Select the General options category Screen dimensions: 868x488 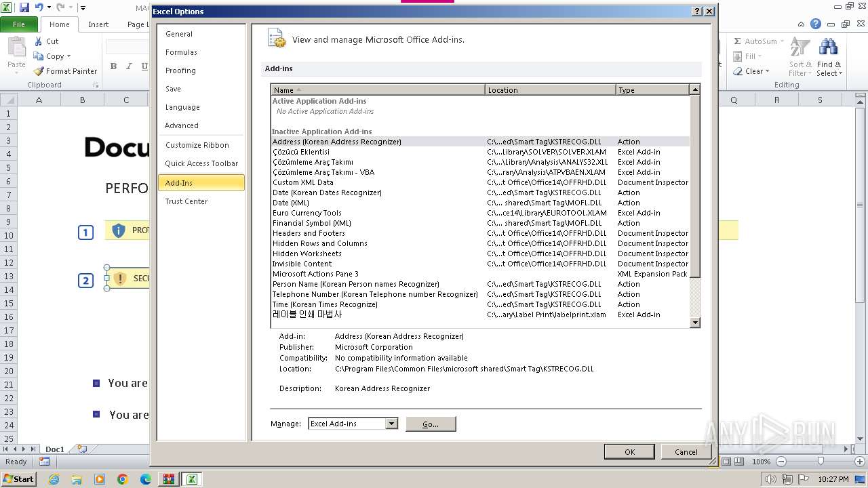click(x=201, y=34)
